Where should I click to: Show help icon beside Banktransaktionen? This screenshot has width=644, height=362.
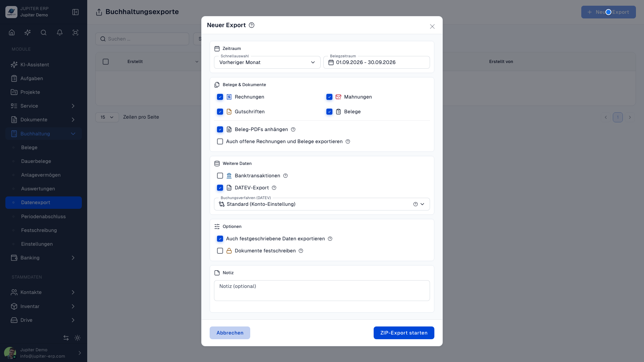tap(285, 176)
